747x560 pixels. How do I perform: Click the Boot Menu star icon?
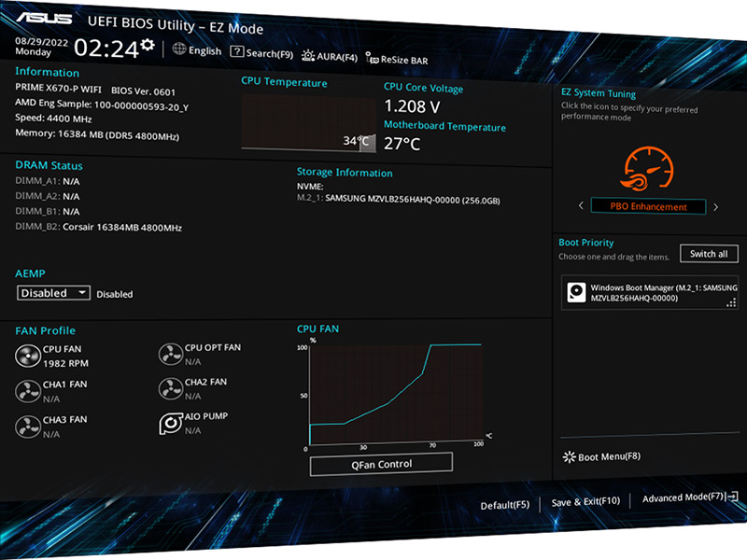coord(569,457)
